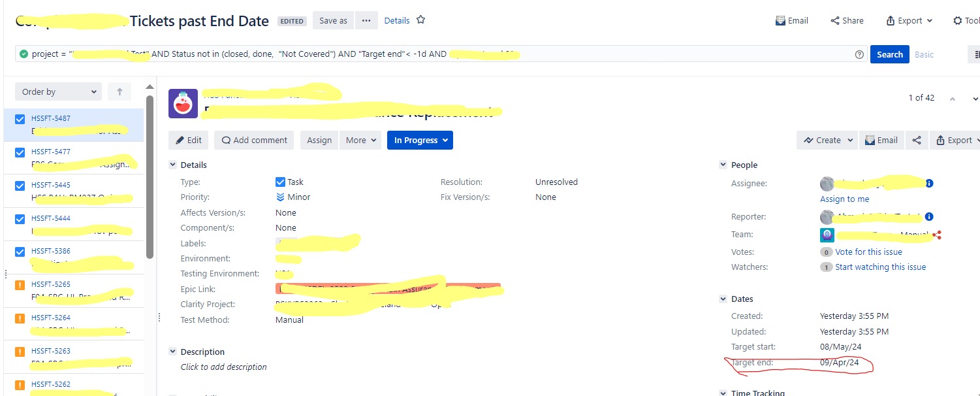Check the checkbox for HSSFT-5445

coord(19,185)
